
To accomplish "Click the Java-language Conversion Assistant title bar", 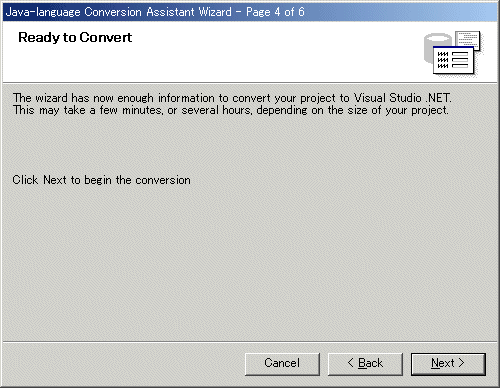I will click(x=250, y=12).
